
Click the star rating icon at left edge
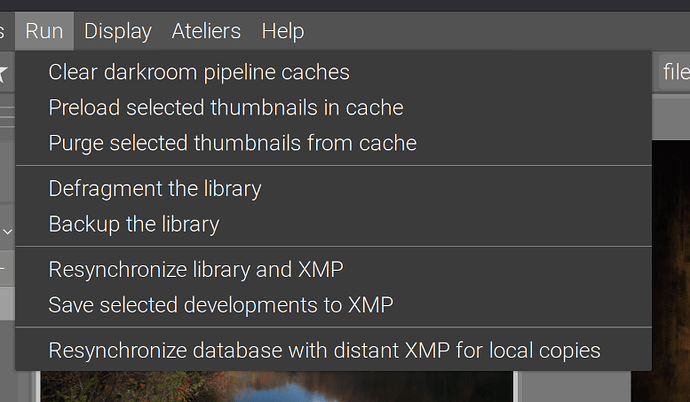click(4, 73)
